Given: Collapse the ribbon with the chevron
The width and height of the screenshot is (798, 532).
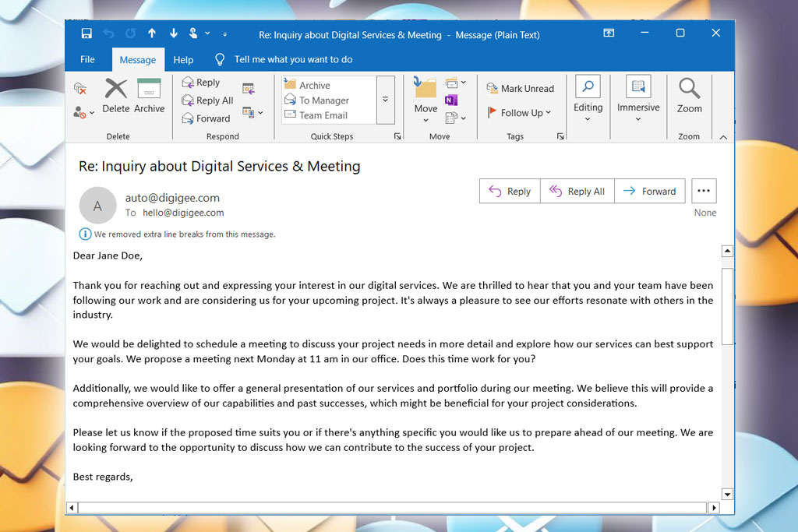Looking at the screenshot, I should [722, 136].
